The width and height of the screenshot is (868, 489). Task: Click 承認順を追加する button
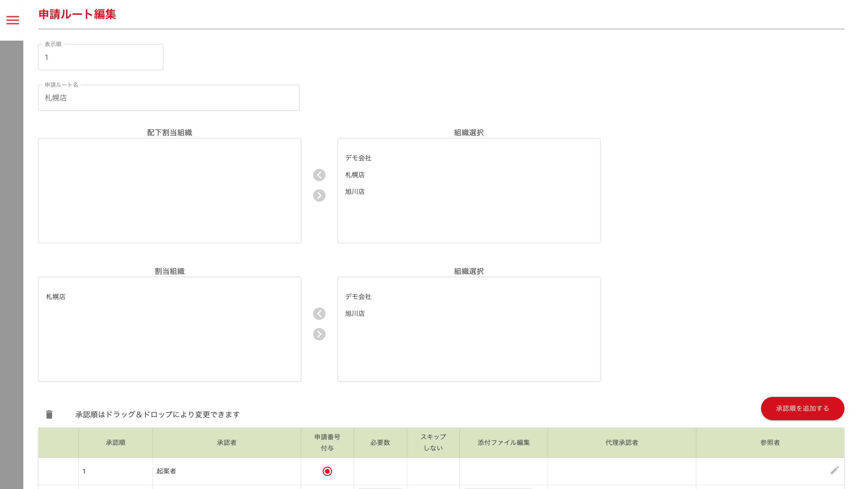[x=802, y=408]
